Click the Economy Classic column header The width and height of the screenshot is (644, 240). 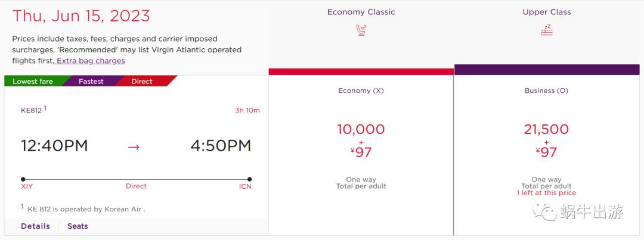pyautogui.click(x=361, y=12)
